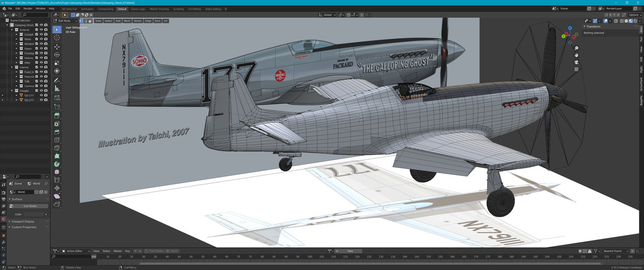Switch orthographic/perspective with grid icon
The width and height of the screenshot is (644, 270).
pos(576,69)
